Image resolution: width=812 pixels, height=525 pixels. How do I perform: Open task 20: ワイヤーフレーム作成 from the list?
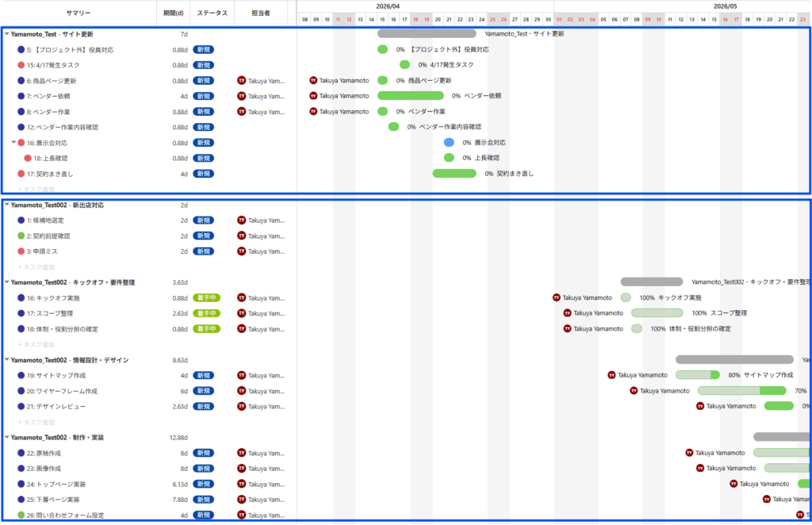62,391
